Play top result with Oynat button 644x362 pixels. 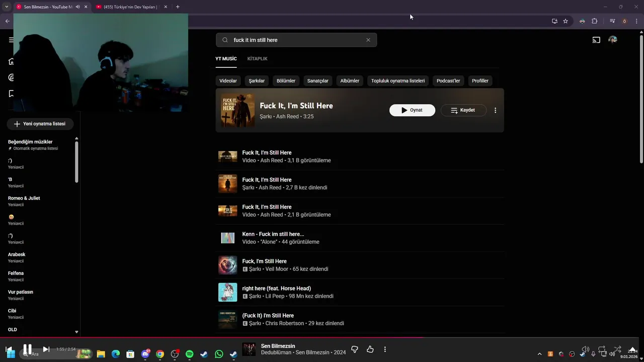click(412, 110)
